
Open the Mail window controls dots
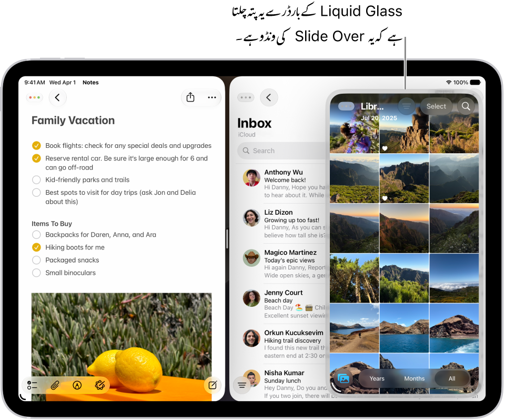pos(246,97)
